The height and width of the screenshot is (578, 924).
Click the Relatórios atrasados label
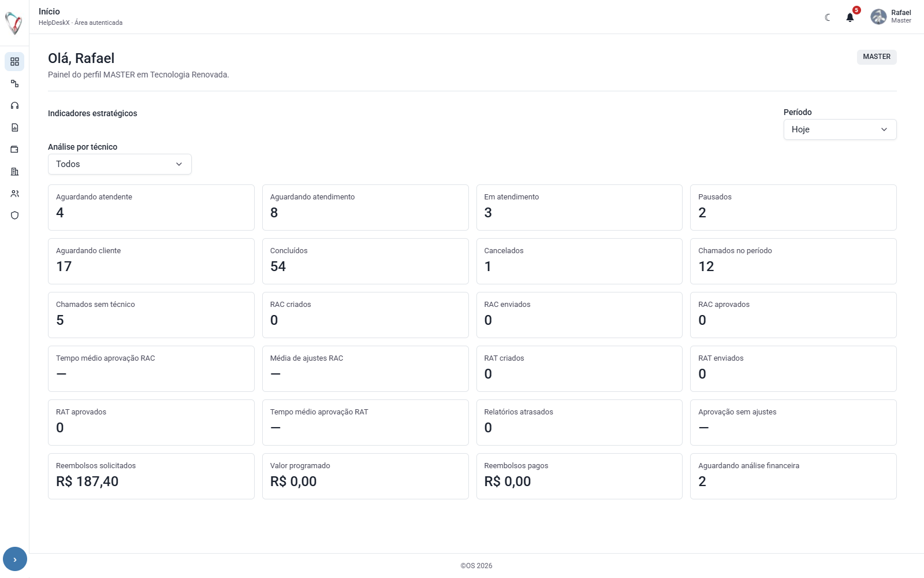click(x=519, y=412)
